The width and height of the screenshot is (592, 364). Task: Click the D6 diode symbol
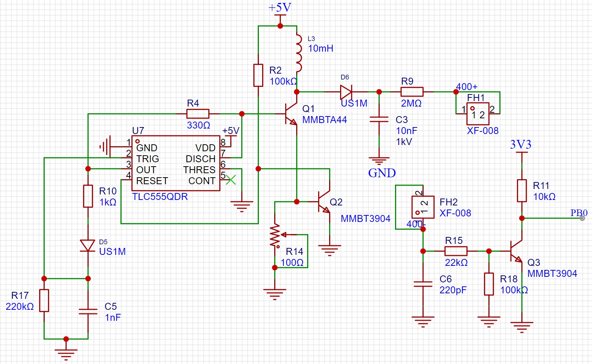click(x=346, y=92)
